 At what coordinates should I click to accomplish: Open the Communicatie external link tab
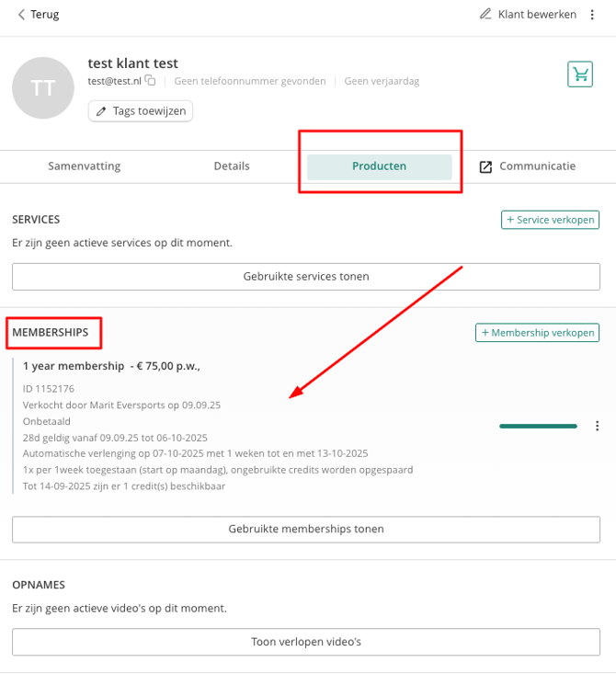coord(527,166)
